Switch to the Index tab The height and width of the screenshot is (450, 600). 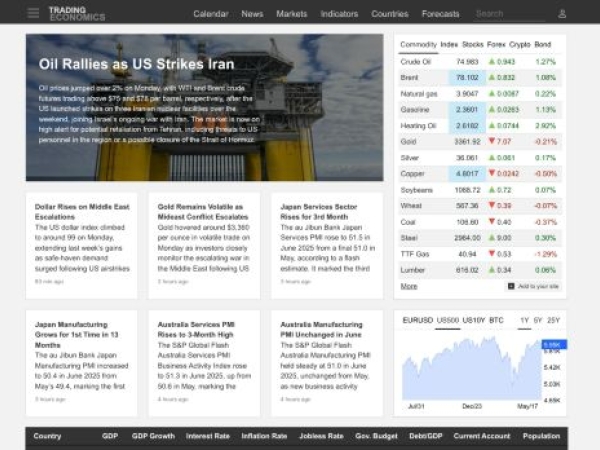coord(449,45)
